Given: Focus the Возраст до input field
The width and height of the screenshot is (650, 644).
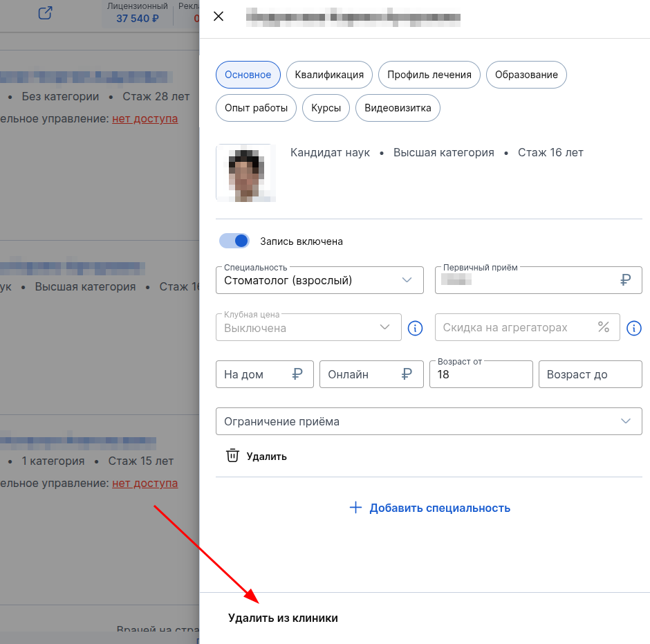Looking at the screenshot, I should click(x=590, y=374).
